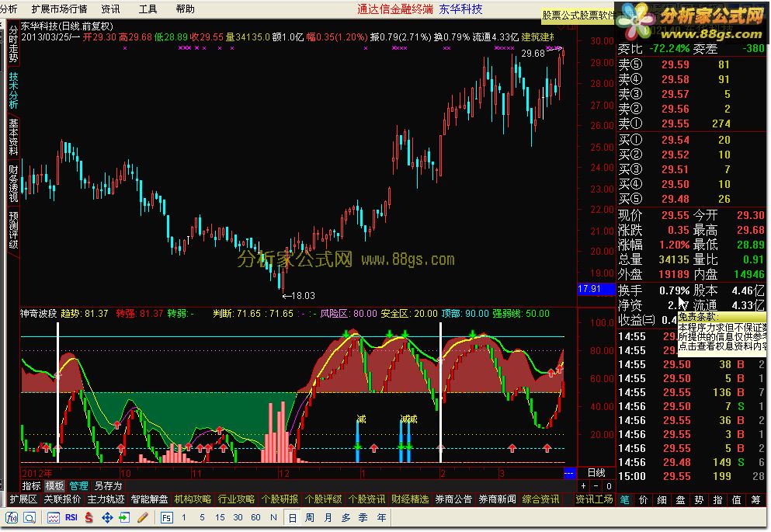
Task: Click the red S dollar icon
Action: [89, 518]
